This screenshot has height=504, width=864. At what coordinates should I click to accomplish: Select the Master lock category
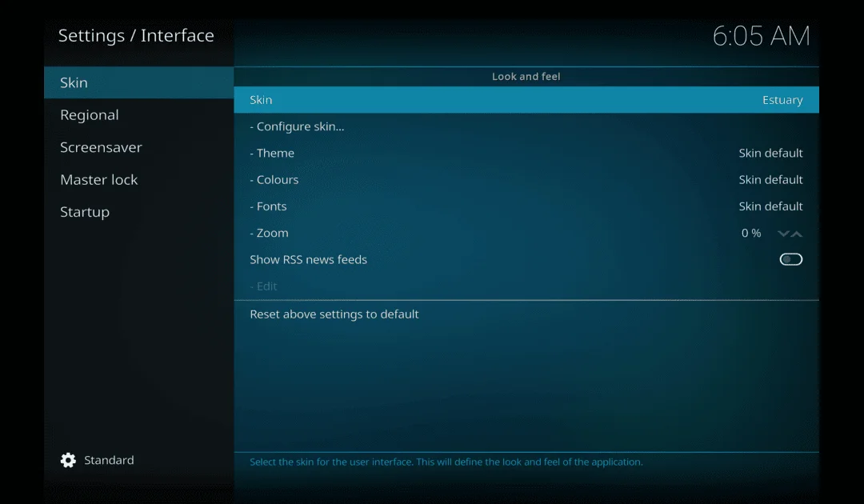tap(99, 179)
